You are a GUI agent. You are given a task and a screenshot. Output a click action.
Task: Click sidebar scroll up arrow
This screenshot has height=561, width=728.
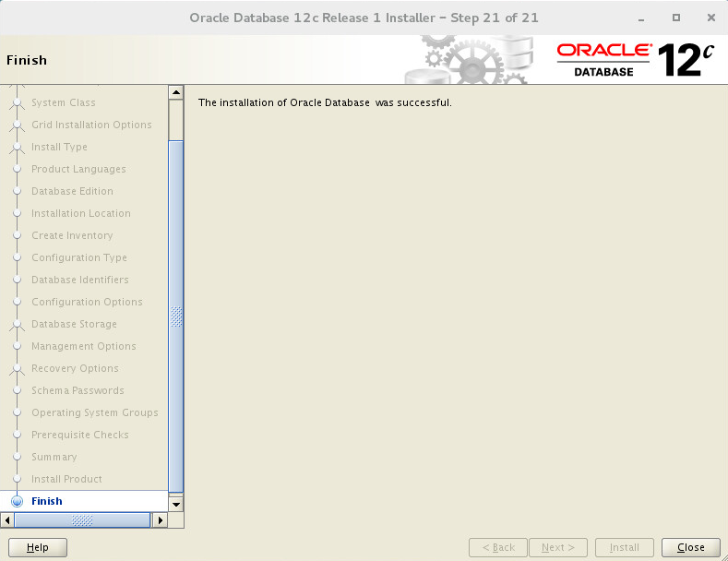(176, 92)
